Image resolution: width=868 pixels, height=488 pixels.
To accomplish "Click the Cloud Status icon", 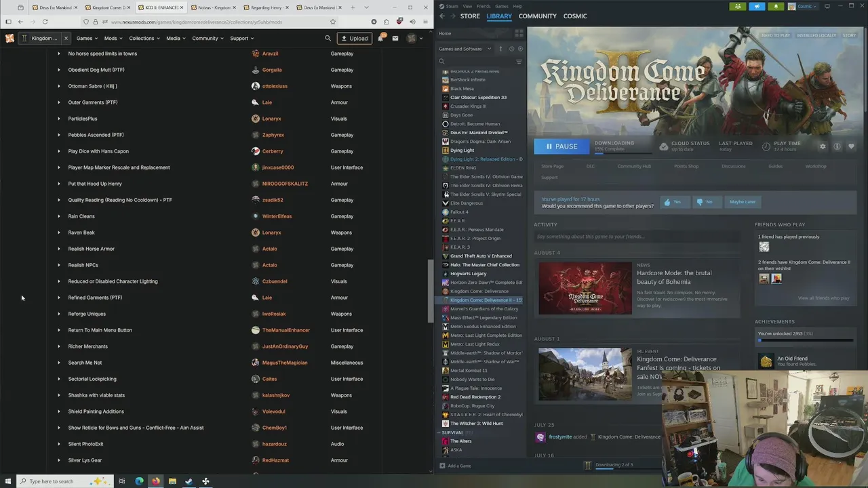I will click(x=664, y=146).
